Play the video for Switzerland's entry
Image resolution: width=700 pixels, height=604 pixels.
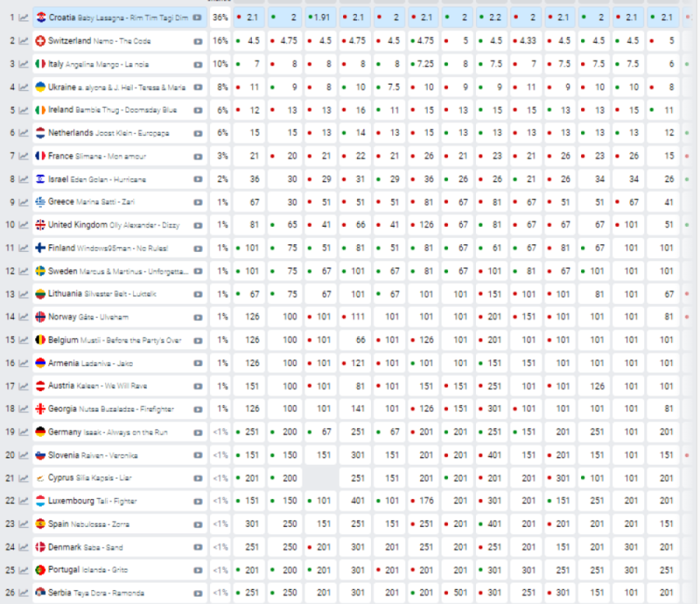click(198, 40)
